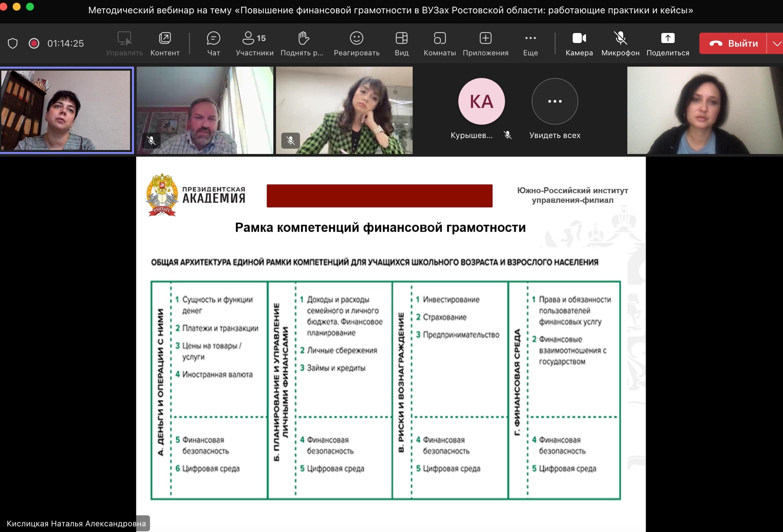Raise hand with Поднять руку icon
Screen dimensions: 783x532
tap(302, 43)
